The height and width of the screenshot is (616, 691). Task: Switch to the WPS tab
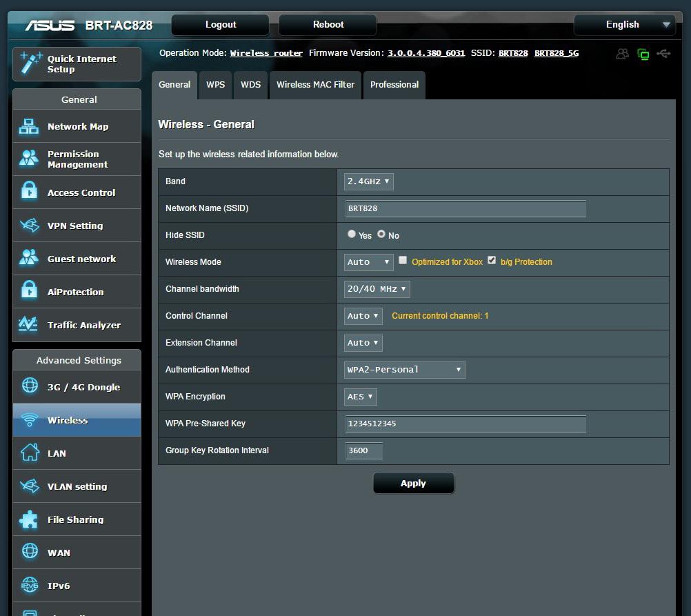pos(215,85)
